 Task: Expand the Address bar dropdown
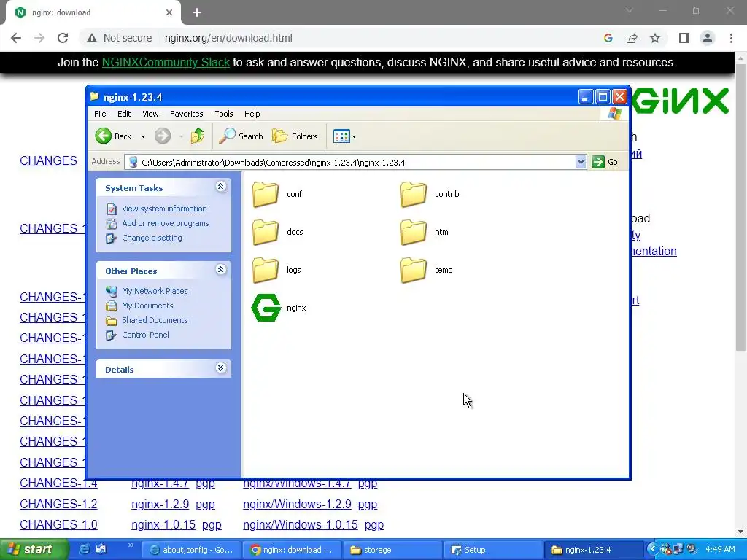(x=580, y=162)
